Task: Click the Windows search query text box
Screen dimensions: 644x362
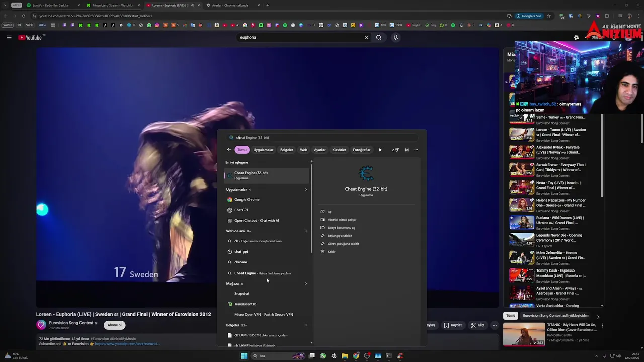Action: pyautogui.click(x=322, y=137)
